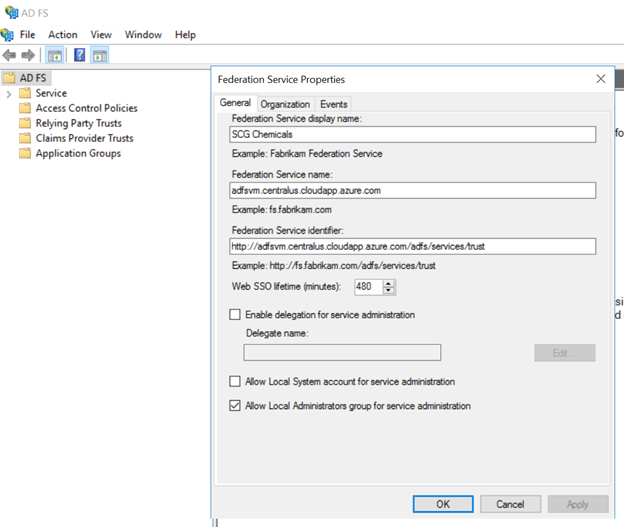Switch to the Events tab
624x527 pixels.
333,104
